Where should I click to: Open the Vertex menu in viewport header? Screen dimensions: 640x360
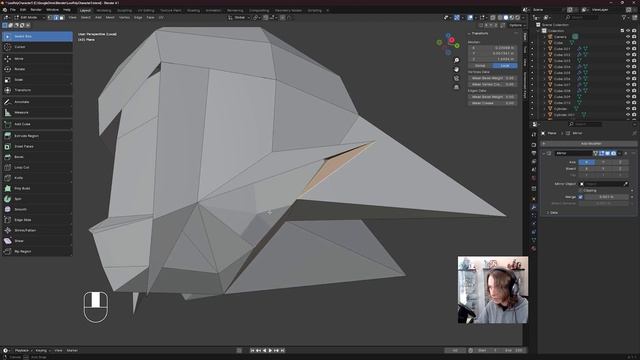pyautogui.click(x=124, y=18)
